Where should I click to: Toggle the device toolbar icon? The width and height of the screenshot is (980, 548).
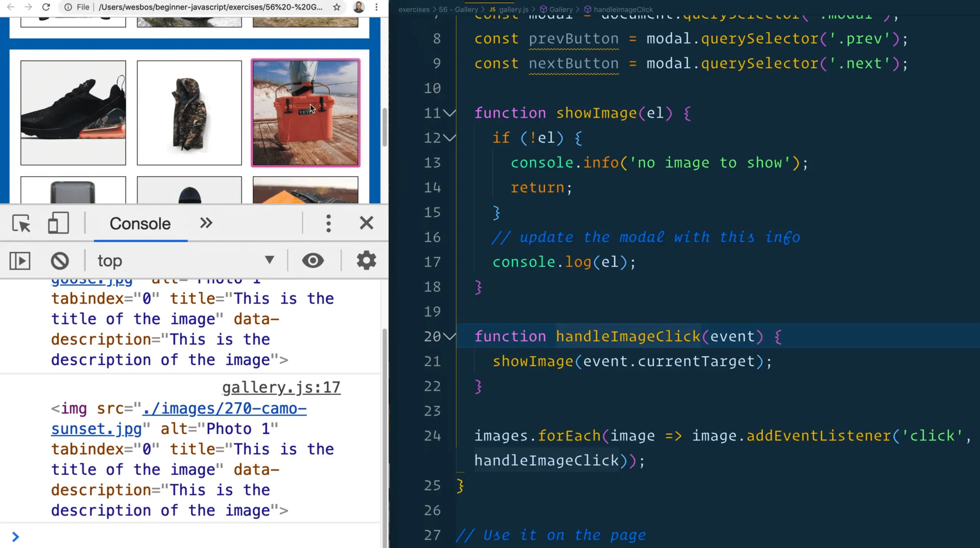point(58,223)
